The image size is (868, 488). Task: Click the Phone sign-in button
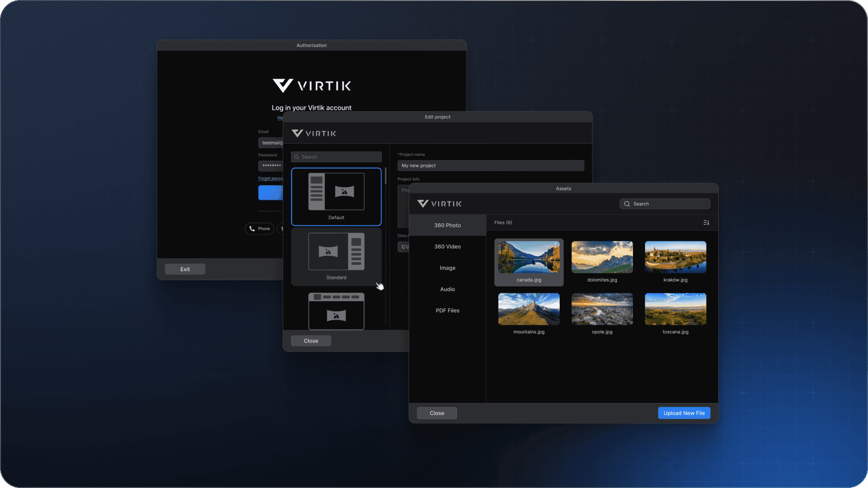pos(259,229)
